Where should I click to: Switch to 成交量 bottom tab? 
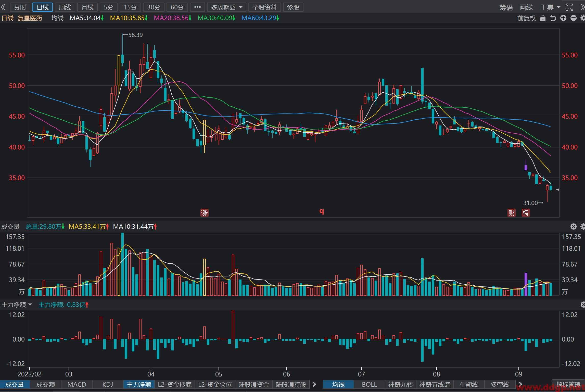pos(15,384)
